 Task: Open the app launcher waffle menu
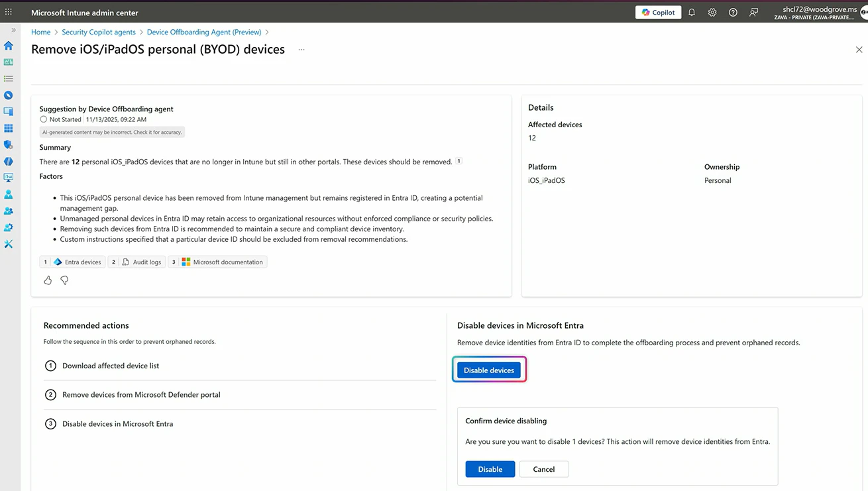coord(9,12)
